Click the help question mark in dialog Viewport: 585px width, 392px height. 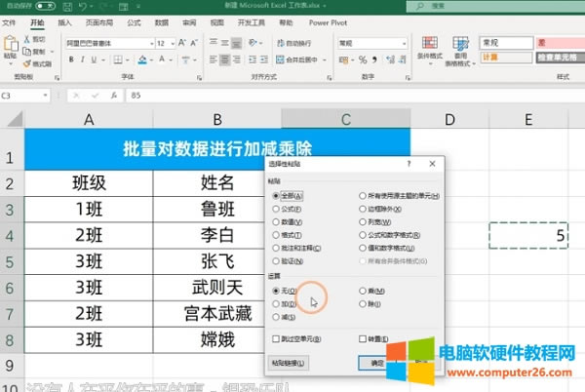click(x=408, y=166)
